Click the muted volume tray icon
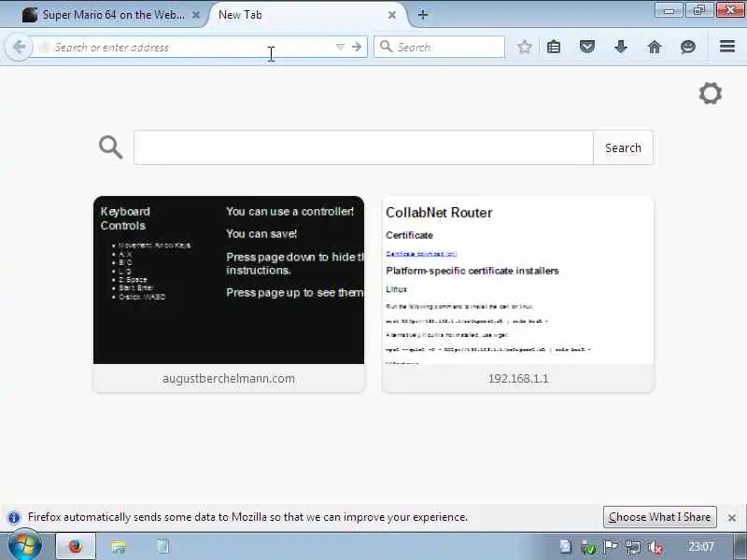 point(655,547)
